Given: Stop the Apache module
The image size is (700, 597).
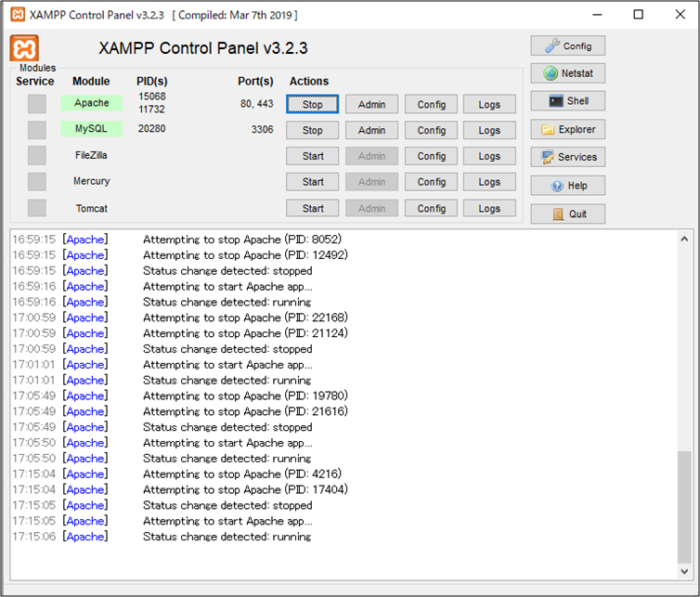Looking at the screenshot, I should 313,104.
